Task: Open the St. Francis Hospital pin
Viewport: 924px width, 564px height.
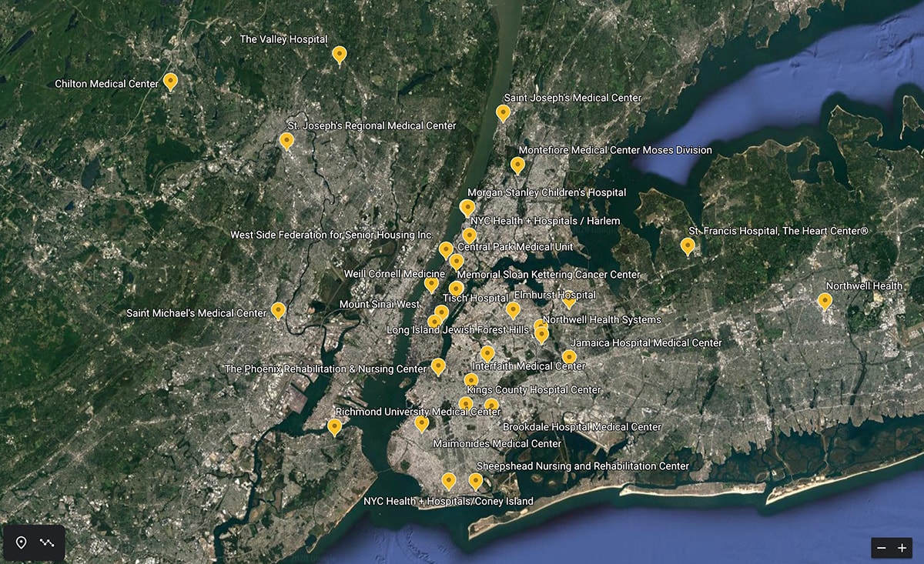Action: pos(688,246)
